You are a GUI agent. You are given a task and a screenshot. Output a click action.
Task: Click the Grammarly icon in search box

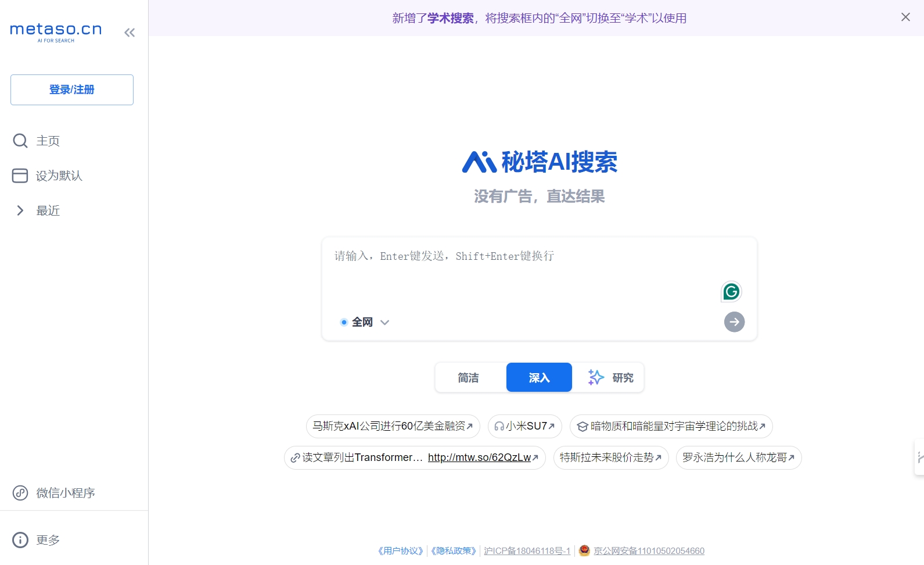pyautogui.click(x=731, y=291)
